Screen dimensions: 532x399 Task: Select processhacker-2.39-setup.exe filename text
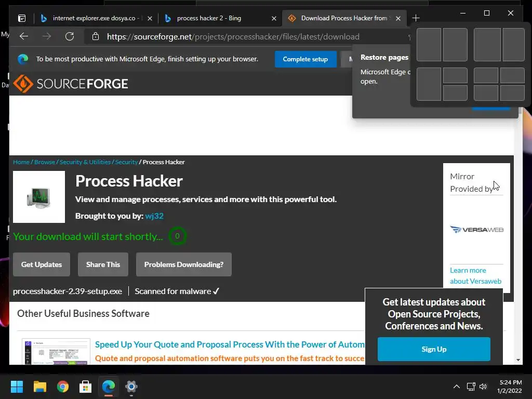68,291
